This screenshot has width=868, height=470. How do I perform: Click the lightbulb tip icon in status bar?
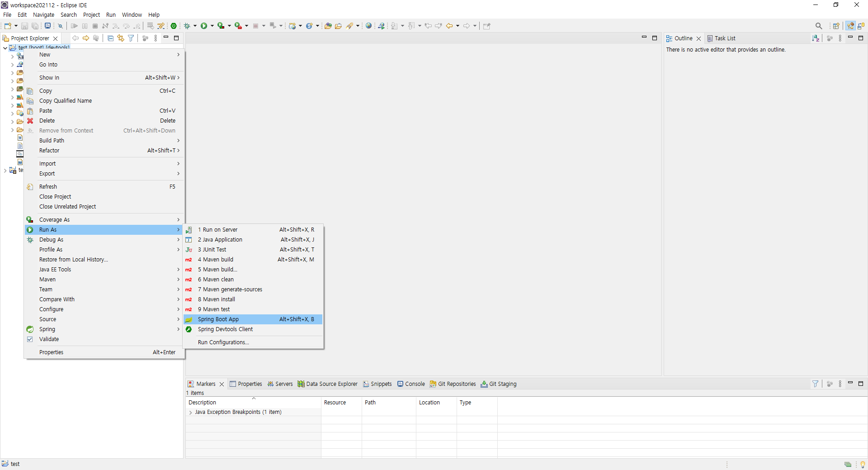863,464
